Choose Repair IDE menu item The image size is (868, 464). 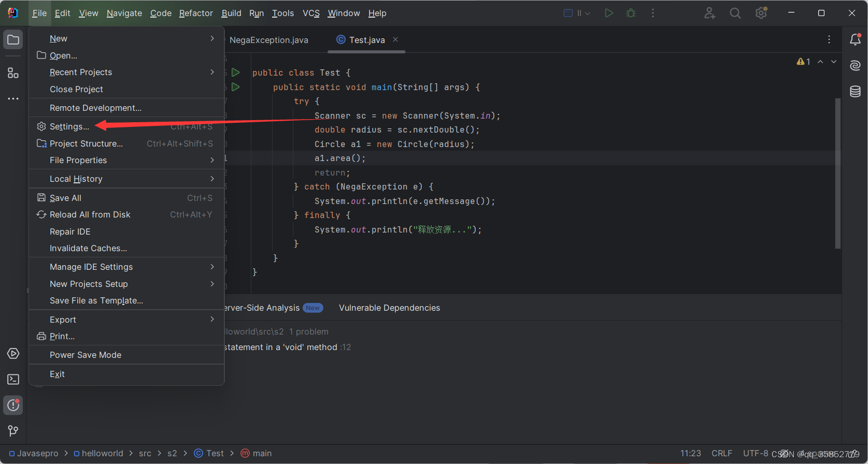tap(126, 231)
